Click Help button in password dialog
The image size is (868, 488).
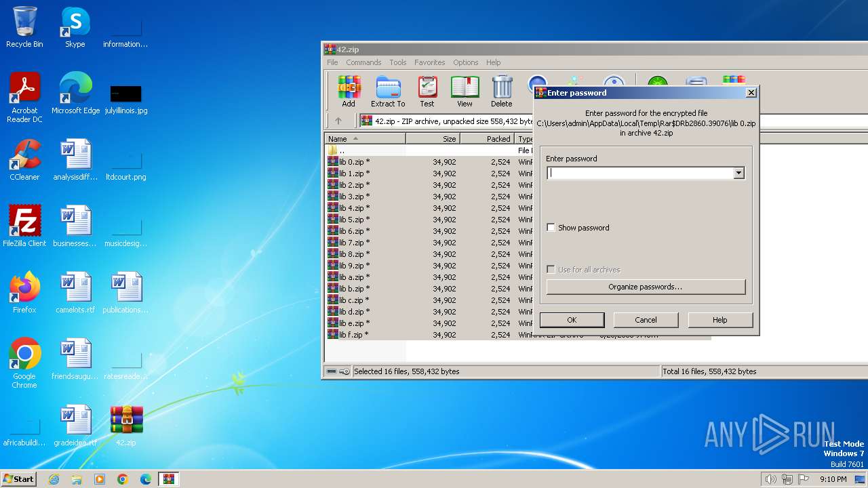click(720, 320)
